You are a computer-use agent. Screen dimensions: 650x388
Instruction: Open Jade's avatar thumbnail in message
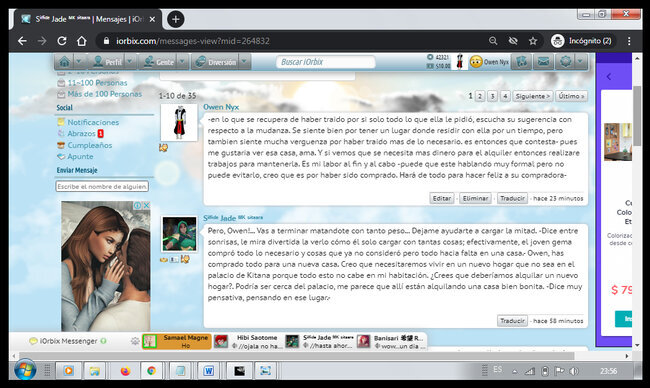click(x=179, y=234)
